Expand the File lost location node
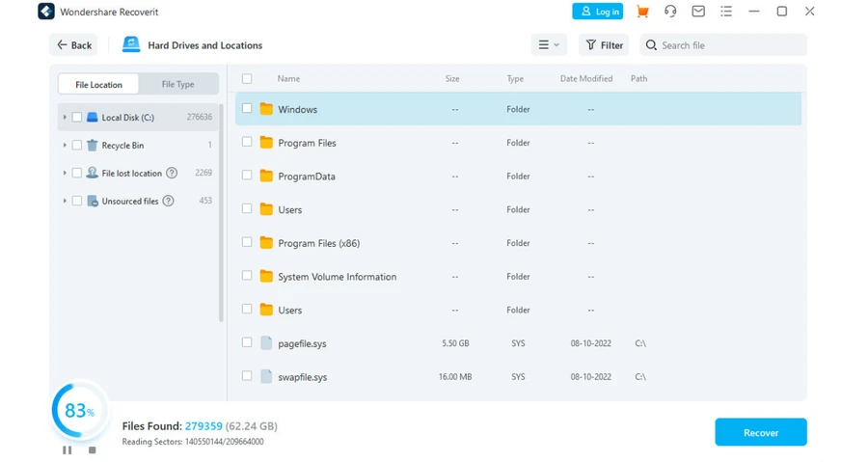868x462 pixels. pos(65,173)
